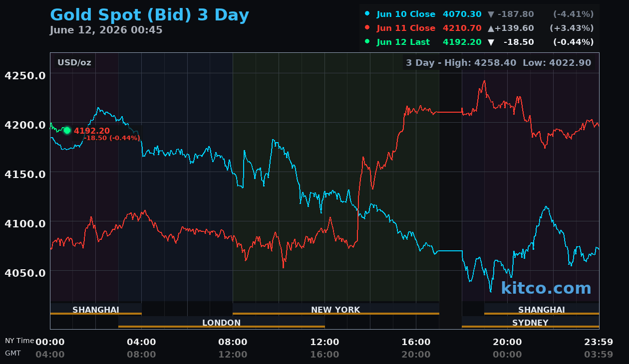Click the up arrow next to +139.60
629x364 pixels.
pos(491,28)
